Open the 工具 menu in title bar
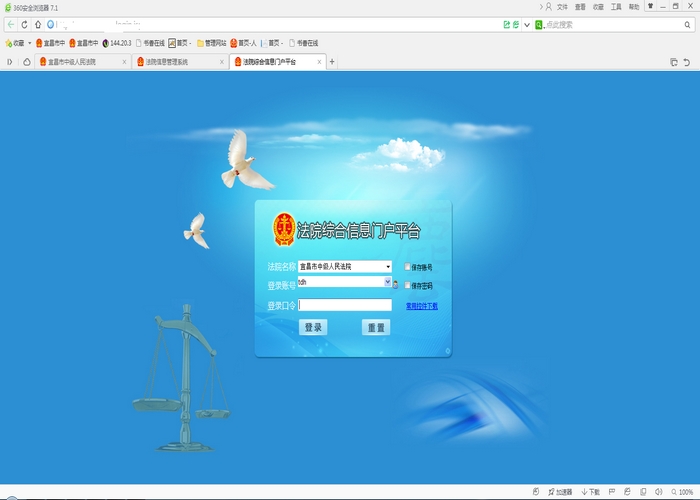700x500 pixels. point(616,6)
